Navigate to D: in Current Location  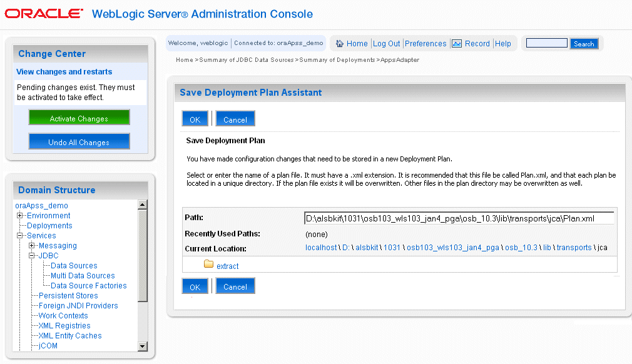[346, 248]
